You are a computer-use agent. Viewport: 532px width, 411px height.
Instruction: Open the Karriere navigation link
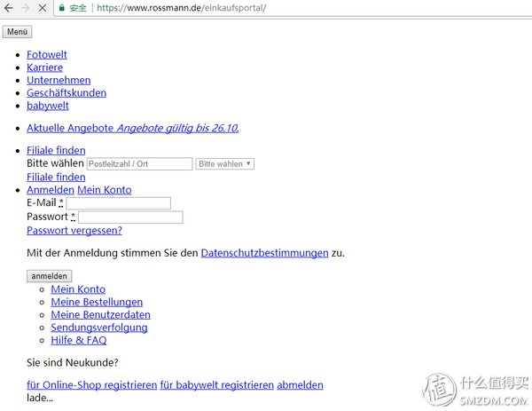[x=46, y=67]
